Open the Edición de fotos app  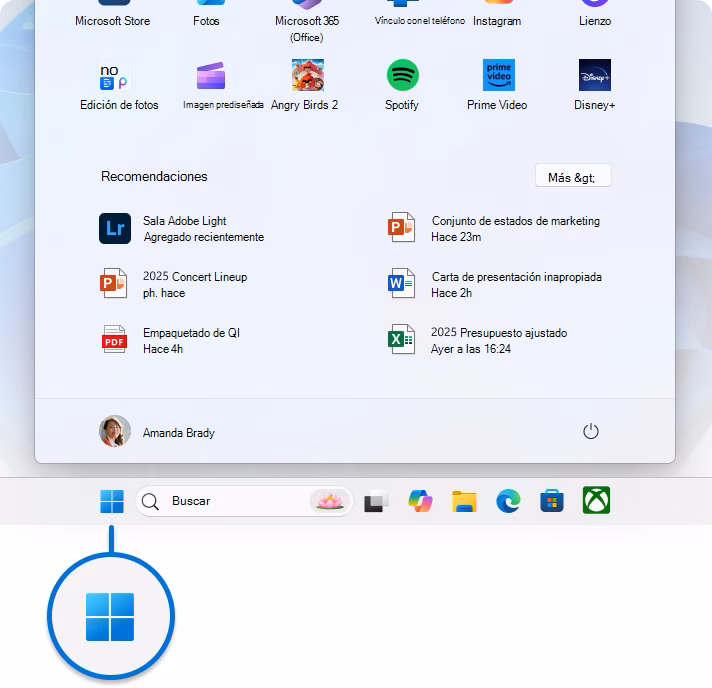click(x=115, y=75)
